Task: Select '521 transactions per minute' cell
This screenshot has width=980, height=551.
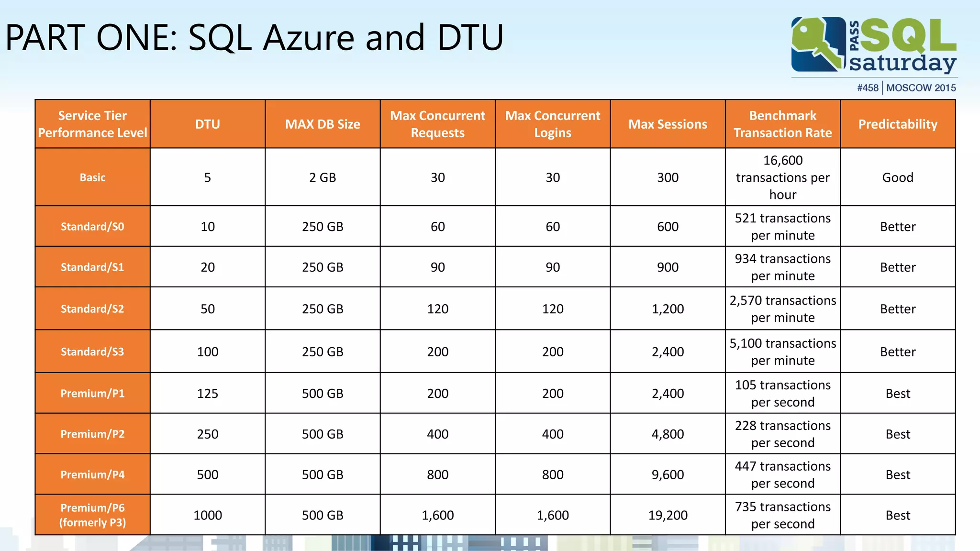Action: point(783,226)
